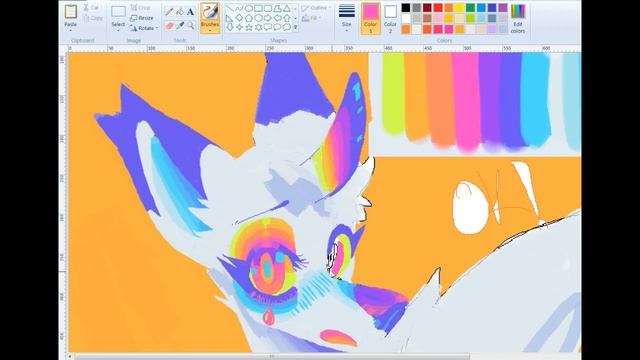Open the shape Outline dropdown

pos(316,8)
